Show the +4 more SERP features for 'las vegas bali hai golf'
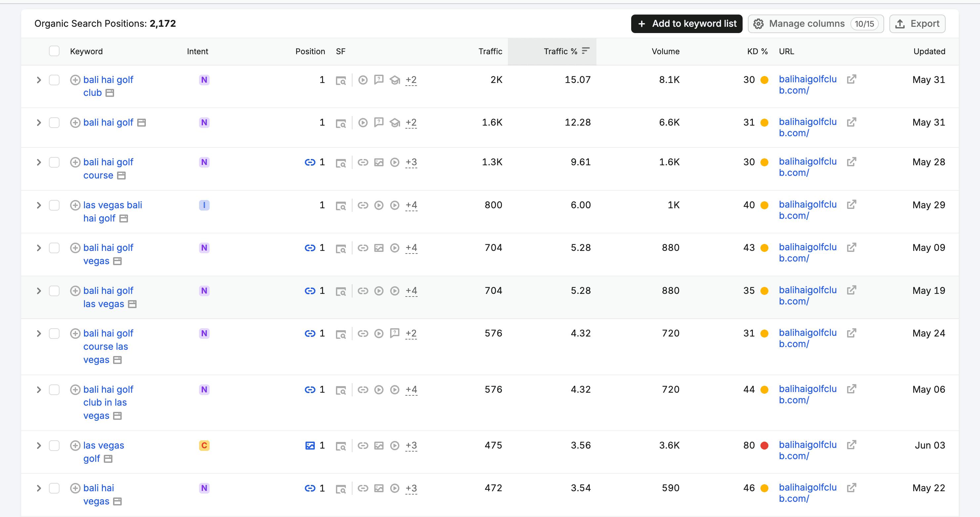 tap(411, 205)
